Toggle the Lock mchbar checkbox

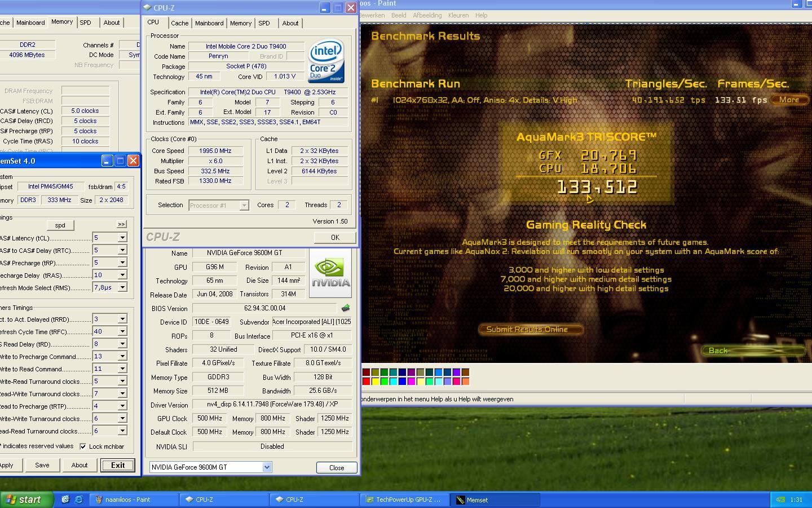[x=83, y=446]
